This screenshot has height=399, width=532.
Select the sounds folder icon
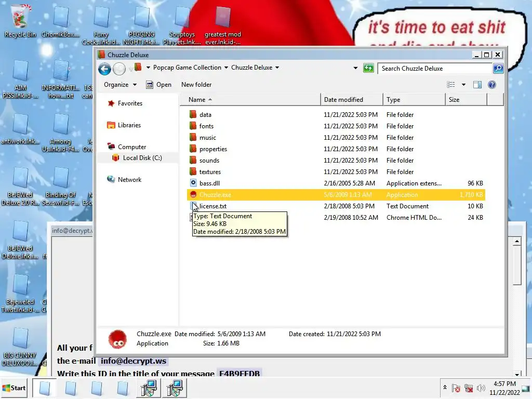pos(193,160)
